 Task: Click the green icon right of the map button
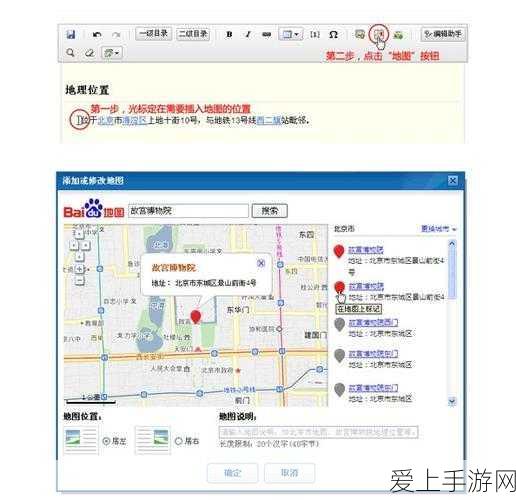[x=398, y=34]
